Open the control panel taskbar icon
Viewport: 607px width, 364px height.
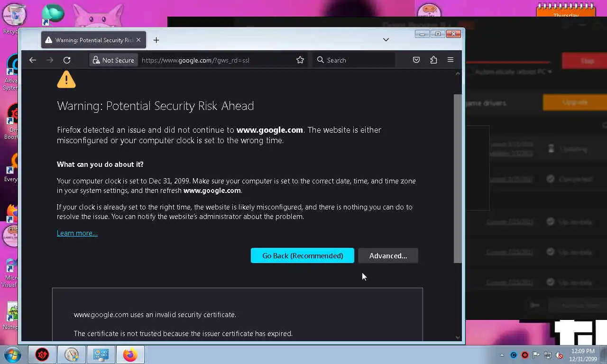(101, 355)
